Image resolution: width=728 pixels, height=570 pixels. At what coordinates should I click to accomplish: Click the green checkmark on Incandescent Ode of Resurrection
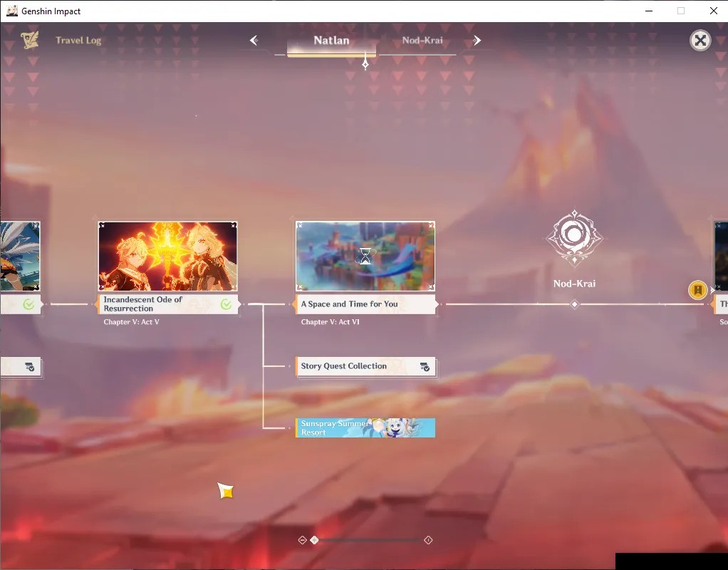(x=226, y=304)
